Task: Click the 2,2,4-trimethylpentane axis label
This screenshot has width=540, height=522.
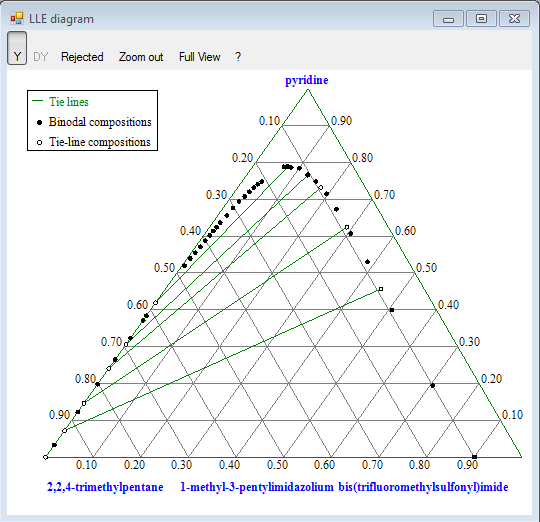Action: [x=105, y=487]
